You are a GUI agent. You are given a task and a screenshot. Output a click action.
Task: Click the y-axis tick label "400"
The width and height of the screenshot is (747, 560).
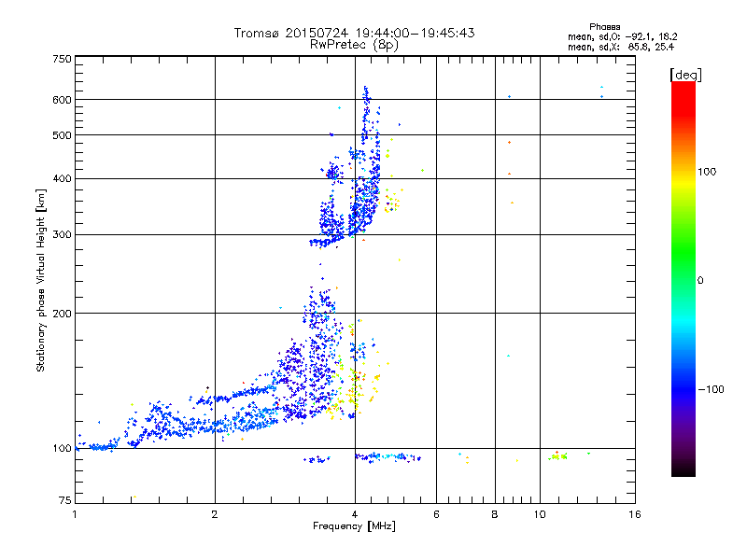pyautogui.click(x=62, y=178)
